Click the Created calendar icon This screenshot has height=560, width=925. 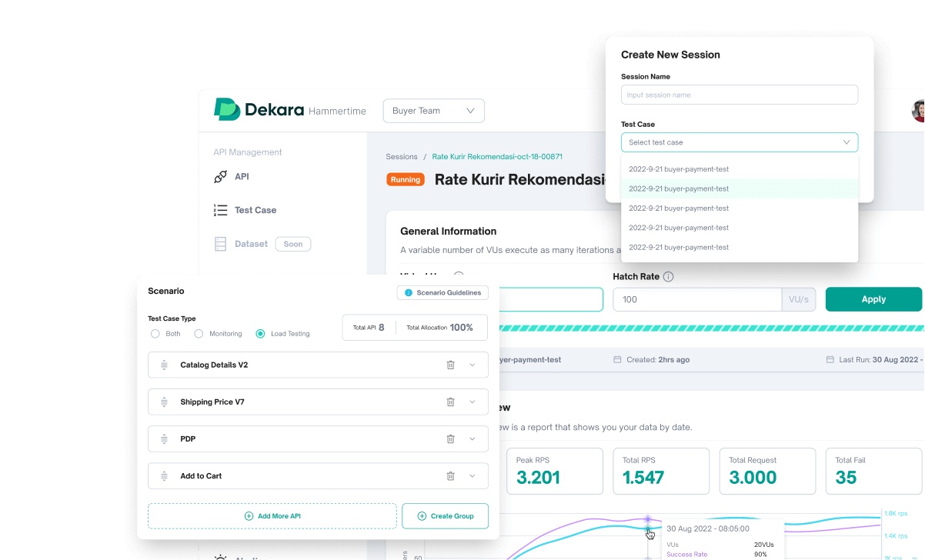pos(617,359)
